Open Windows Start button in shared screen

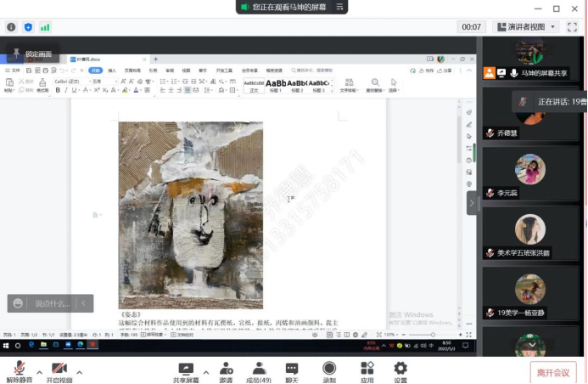tap(6, 345)
